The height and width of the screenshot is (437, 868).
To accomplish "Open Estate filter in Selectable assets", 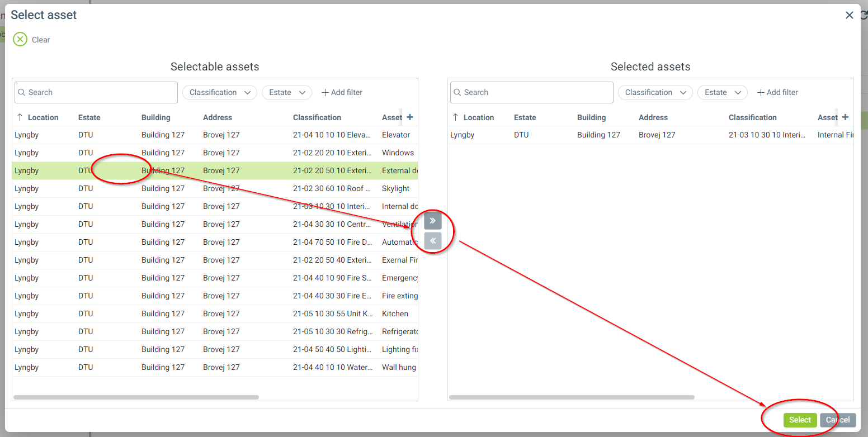I will [x=286, y=93].
